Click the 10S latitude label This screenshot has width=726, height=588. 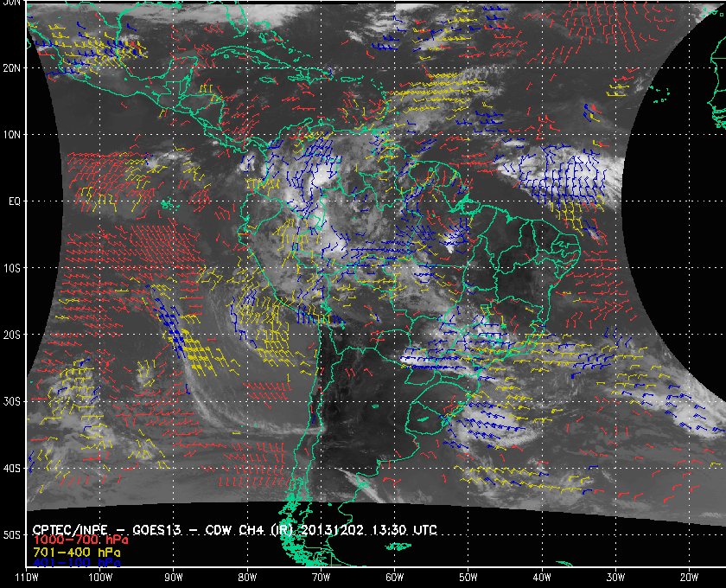tap(12, 268)
